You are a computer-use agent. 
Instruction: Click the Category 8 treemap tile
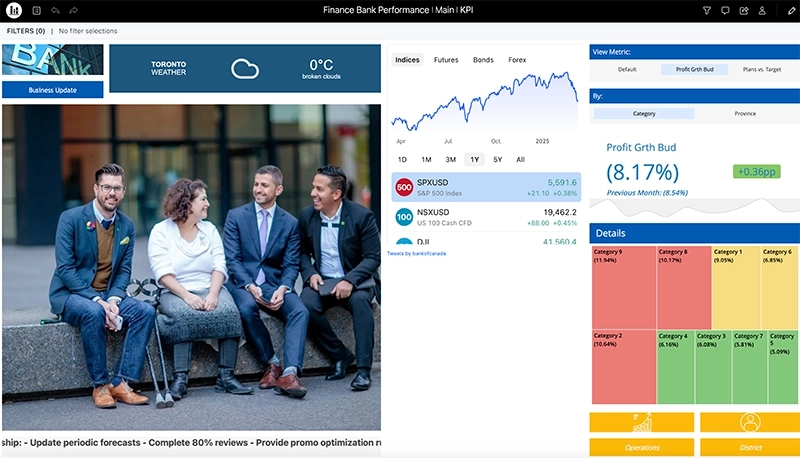(684, 288)
